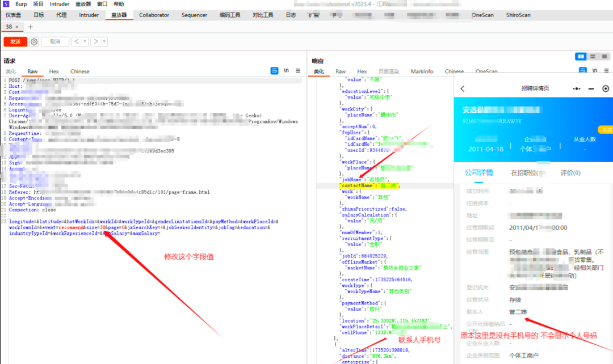Switch to 仪表盘 tool tab
Screen dimensions: 613x364
14,15
